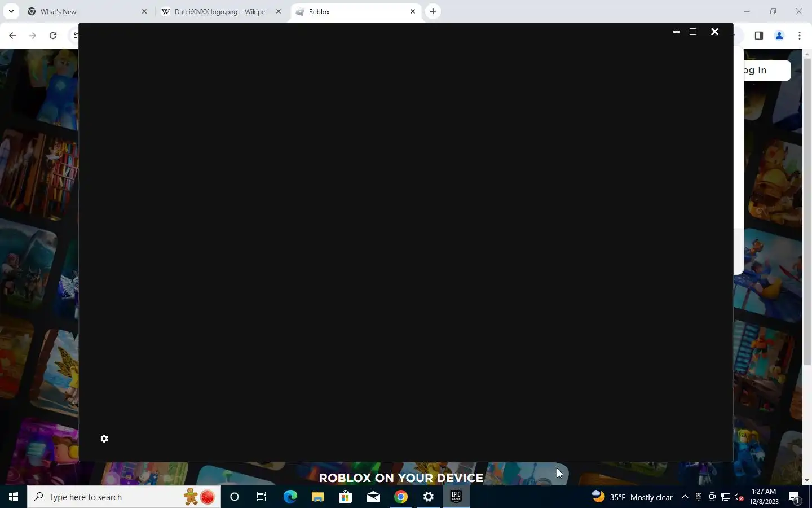Click the Chrome page vertical scrollbar
Screen dimensions: 812x508
[807, 212]
